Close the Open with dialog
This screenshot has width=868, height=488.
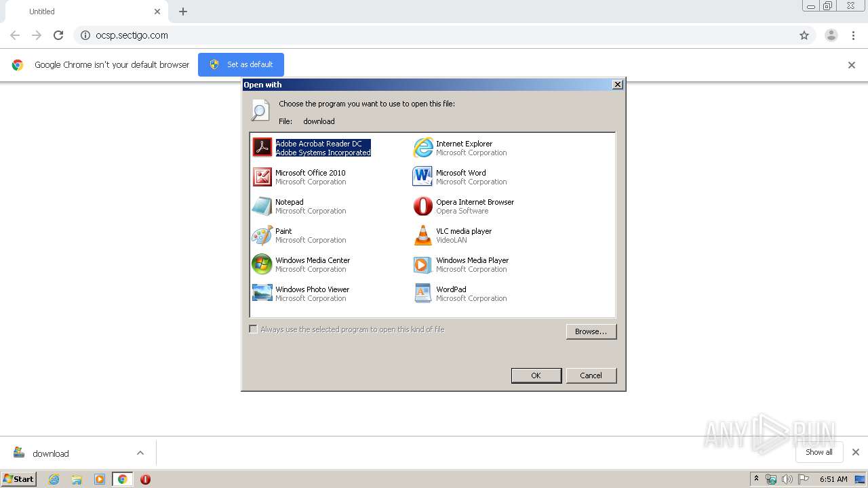coord(617,85)
